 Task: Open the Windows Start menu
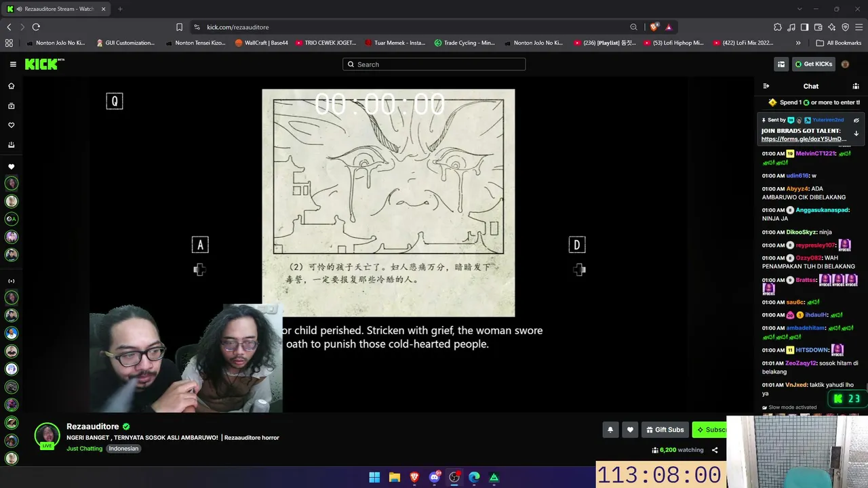click(x=374, y=477)
